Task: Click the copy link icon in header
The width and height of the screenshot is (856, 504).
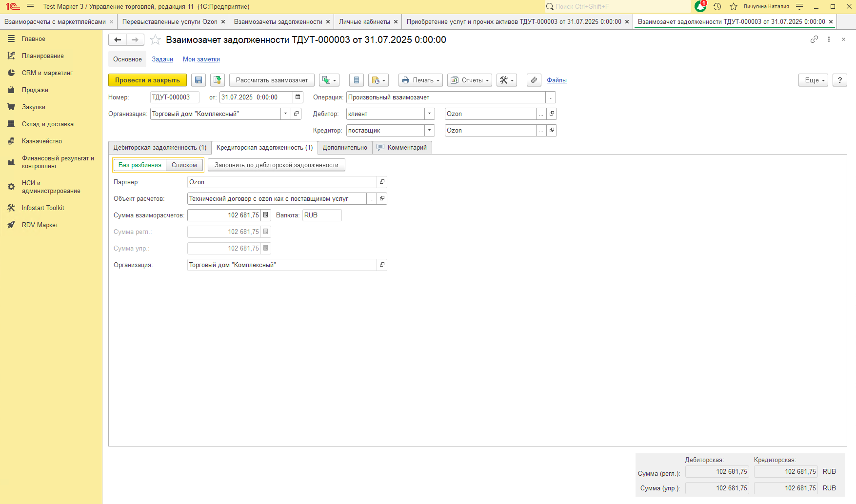Action: 814,39
